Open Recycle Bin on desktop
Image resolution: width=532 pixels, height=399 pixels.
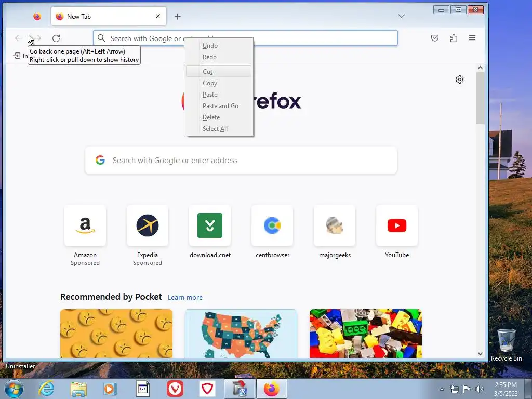click(x=506, y=344)
